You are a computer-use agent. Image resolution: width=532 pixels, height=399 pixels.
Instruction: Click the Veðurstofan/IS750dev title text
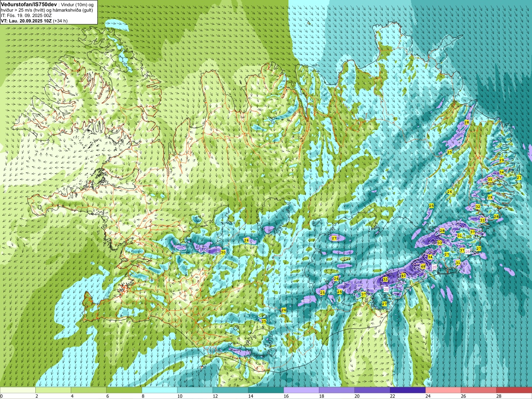point(29,4)
